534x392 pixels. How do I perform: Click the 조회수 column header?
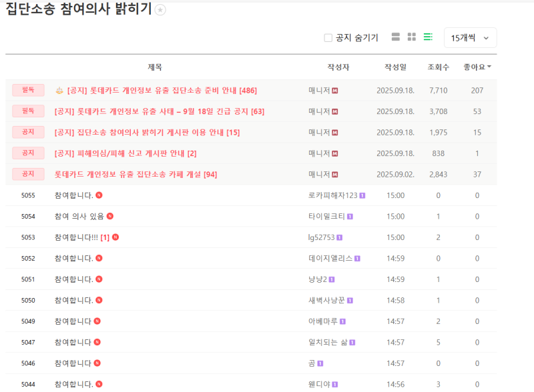438,67
